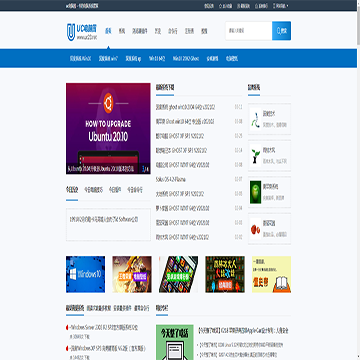Open the Ubuntu 20.10 upgrade banner
This screenshot has height=360, width=360.
pyautogui.click(x=108, y=128)
